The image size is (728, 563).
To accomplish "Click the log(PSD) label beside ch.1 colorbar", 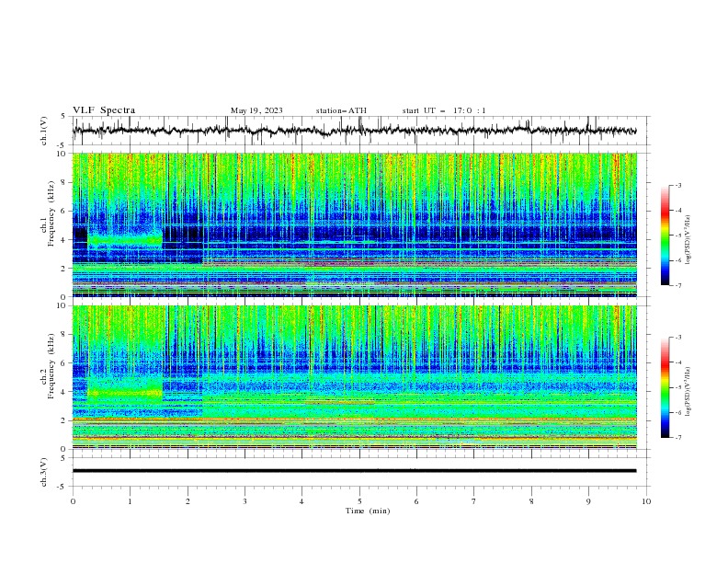I will (688, 240).
